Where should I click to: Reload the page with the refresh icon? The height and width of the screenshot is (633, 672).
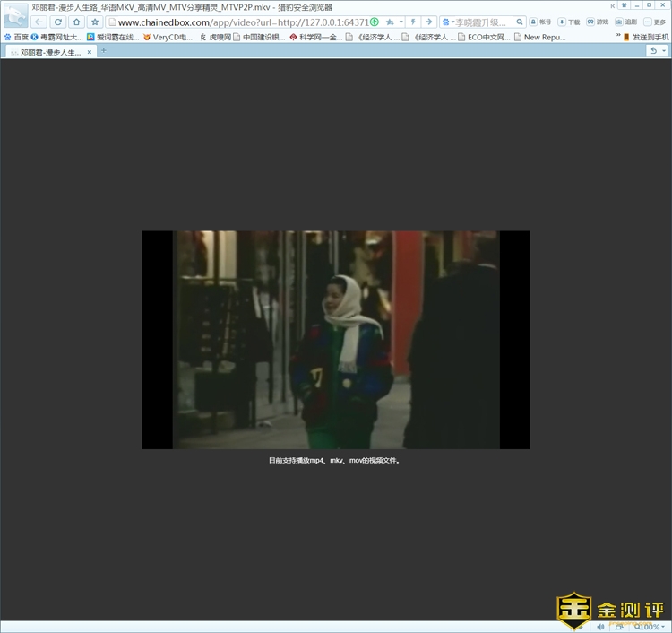(x=58, y=22)
